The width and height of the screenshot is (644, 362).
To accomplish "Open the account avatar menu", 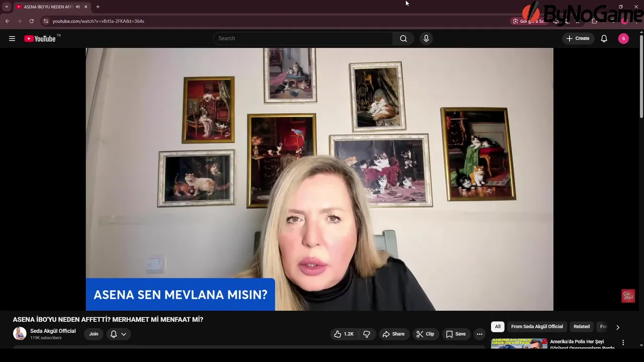I will click(623, 39).
